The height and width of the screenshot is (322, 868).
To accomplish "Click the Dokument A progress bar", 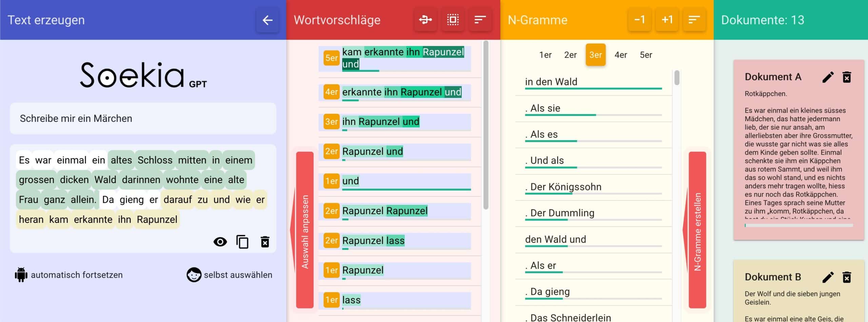I will point(798,225).
